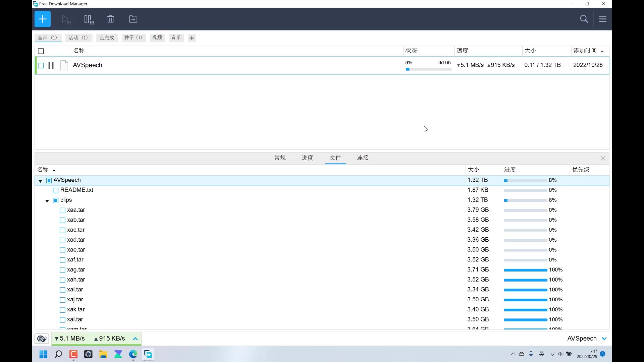Click the AVSpeech download progress bar
The image size is (644, 362).
point(428,69)
